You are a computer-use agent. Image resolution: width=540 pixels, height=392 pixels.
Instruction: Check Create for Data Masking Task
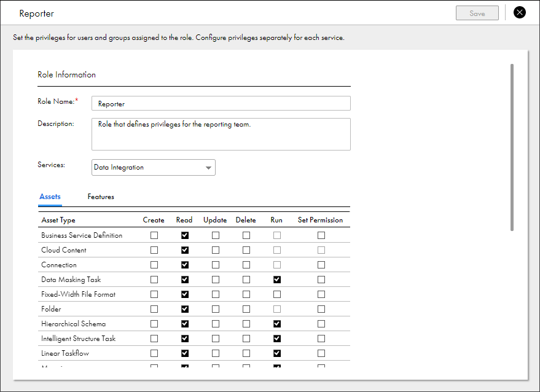point(154,280)
